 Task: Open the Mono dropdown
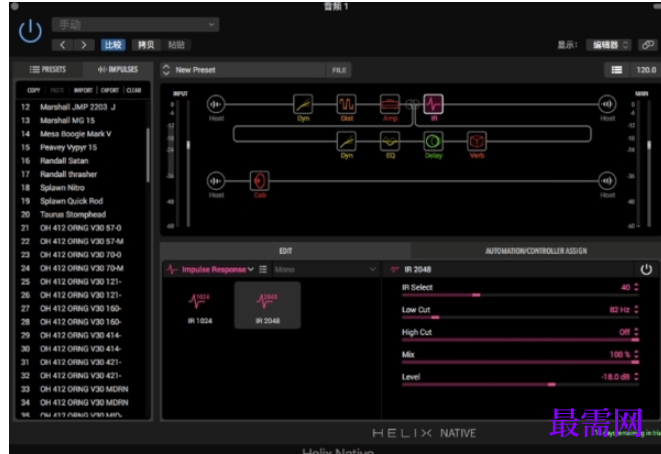click(x=325, y=269)
